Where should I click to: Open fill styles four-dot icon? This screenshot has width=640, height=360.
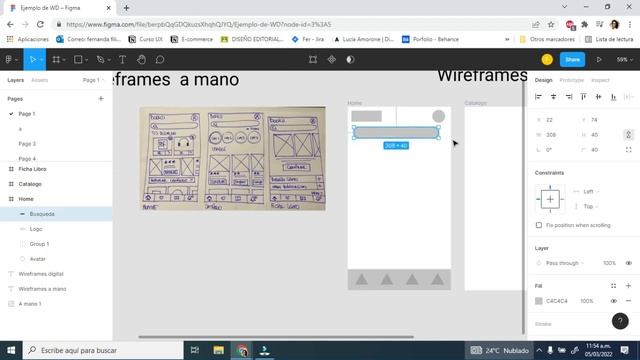pyautogui.click(x=613, y=286)
